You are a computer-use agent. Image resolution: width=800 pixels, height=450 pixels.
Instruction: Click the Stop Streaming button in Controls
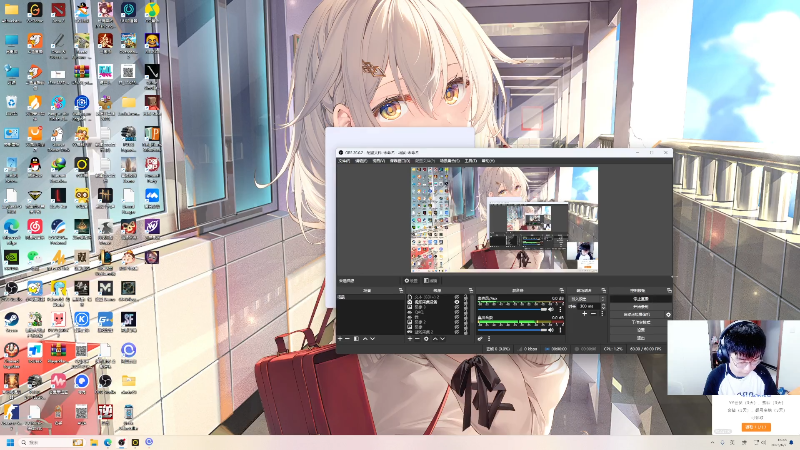641,298
